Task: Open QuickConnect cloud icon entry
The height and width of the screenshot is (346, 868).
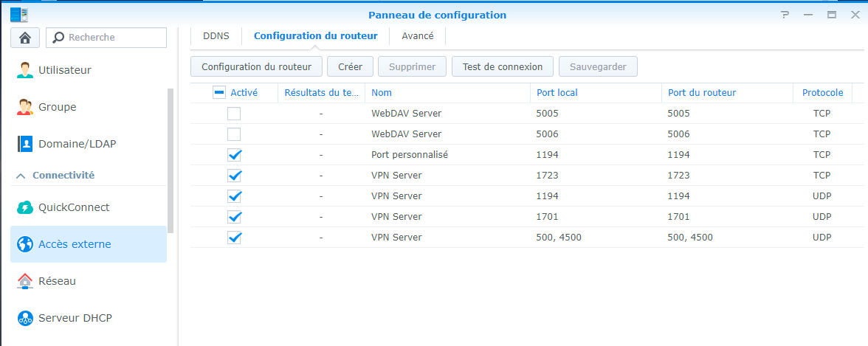Action: (x=25, y=207)
